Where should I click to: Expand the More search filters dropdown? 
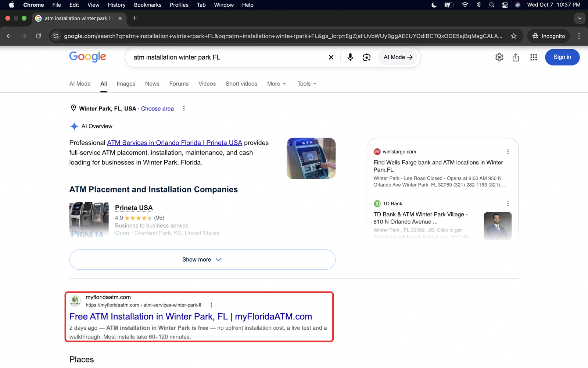pos(276,84)
